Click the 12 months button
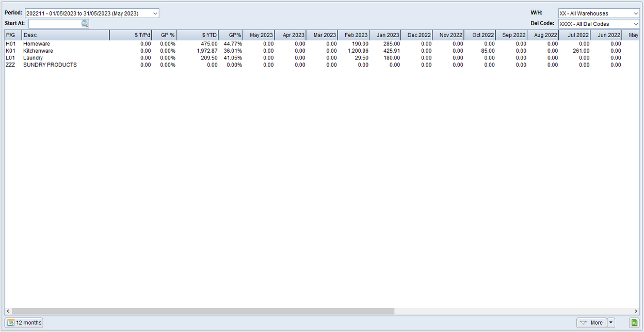Viewport: 644px width, 332px height. 24,322
